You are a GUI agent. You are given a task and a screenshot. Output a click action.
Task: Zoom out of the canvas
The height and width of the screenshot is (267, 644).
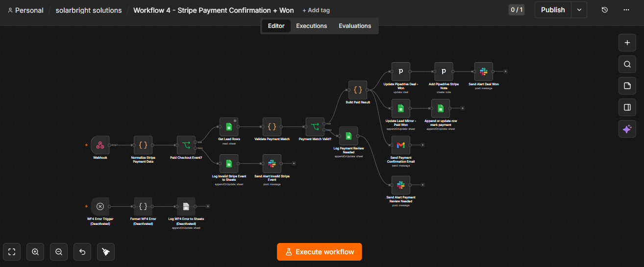coord(59,252)
